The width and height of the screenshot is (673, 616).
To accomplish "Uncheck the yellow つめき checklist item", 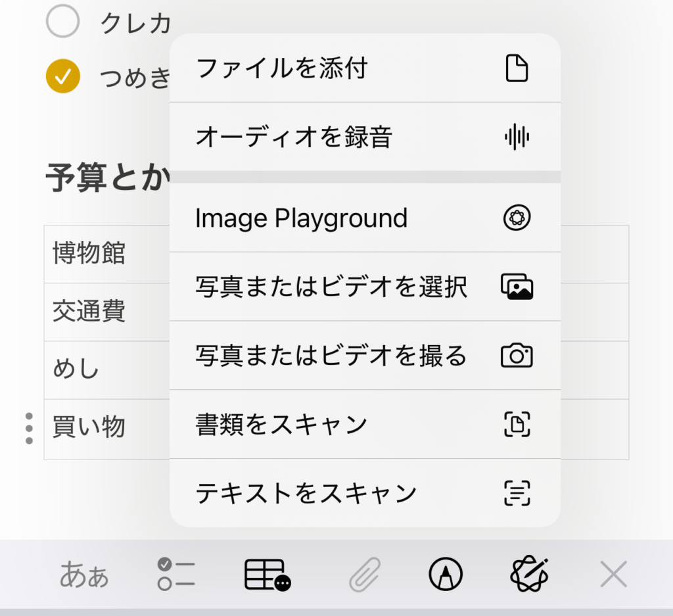I will point(63,77).
